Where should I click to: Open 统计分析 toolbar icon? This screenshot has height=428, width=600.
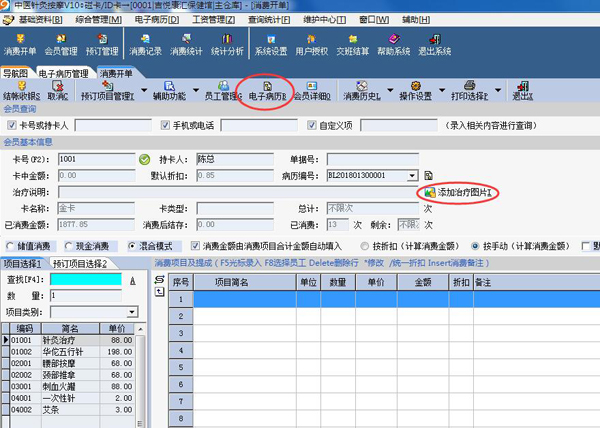click(x=227, y=44)
